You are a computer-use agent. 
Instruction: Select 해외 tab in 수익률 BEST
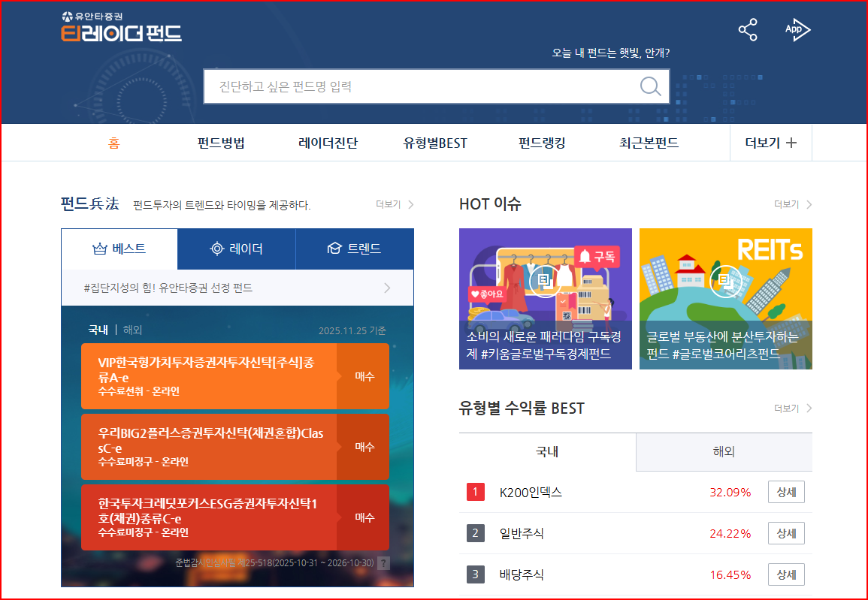tap(724, 452)
